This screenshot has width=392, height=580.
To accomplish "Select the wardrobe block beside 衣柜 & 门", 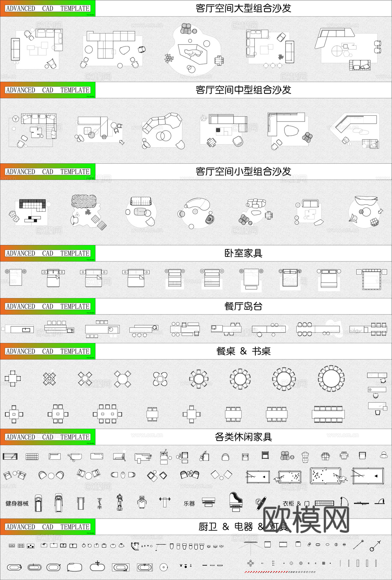I will click(325, 503).
